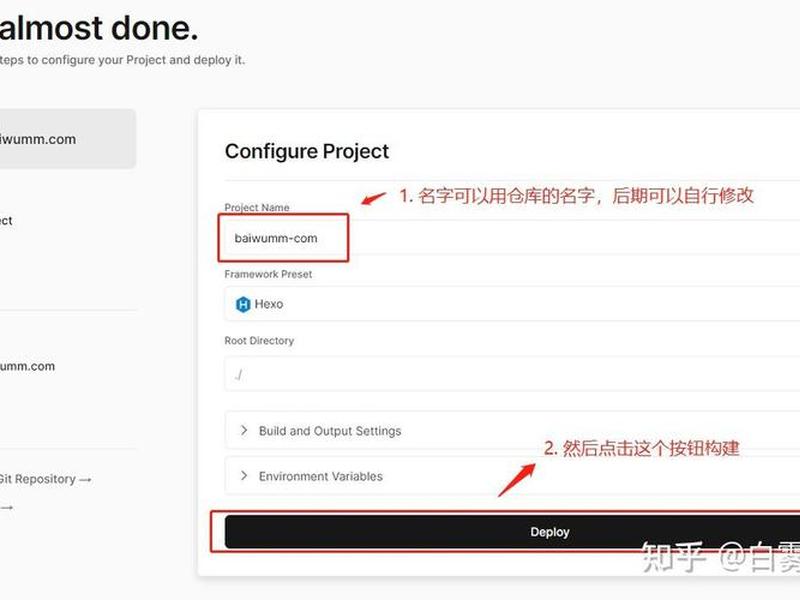The width and height of the screenshot is (800, 600).
Task: Open the Git Repository link in sidebar
Action: click(45, 479)
